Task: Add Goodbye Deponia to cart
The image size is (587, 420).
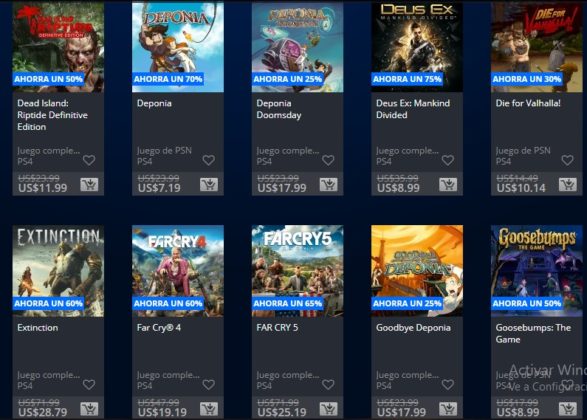Action: pos(448,409)
